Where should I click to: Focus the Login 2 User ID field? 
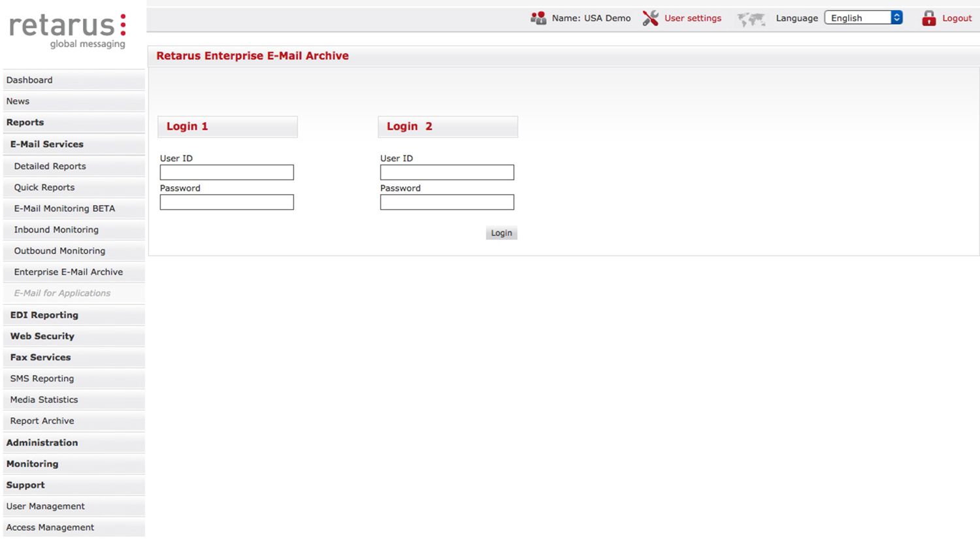[447, 172]
